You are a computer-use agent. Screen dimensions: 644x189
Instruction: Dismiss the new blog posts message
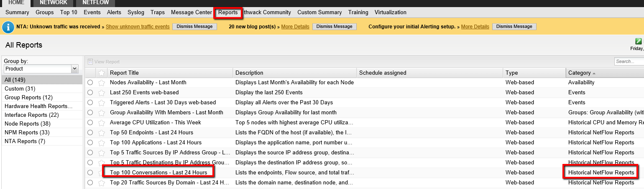click(335, 27)
